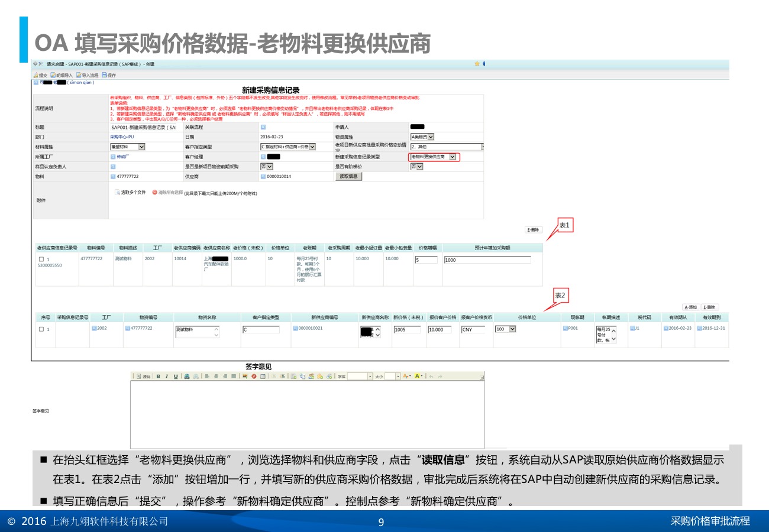Open 明细导入 detail import
Viewport: 769px width, 532px height.
(x=62, y=75)
